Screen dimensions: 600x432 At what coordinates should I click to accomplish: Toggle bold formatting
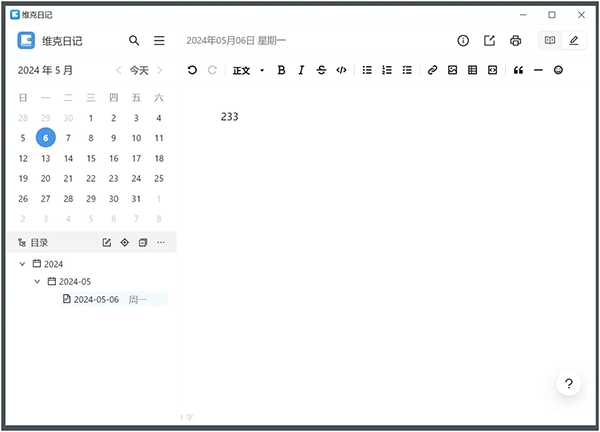281,70
